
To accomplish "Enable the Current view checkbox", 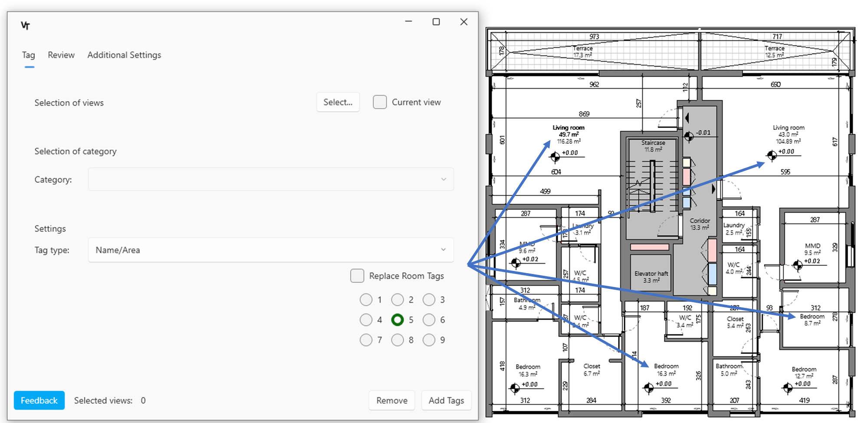I will pos(380,102).
